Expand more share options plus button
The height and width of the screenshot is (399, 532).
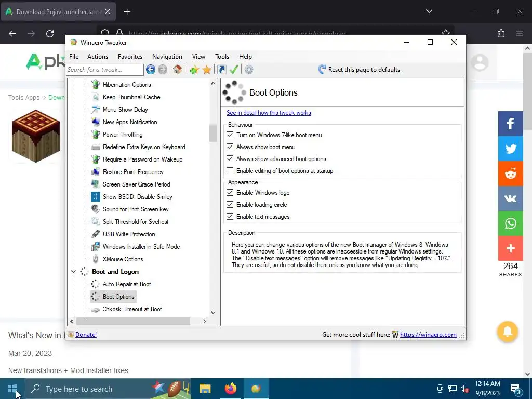click(511, 248)
